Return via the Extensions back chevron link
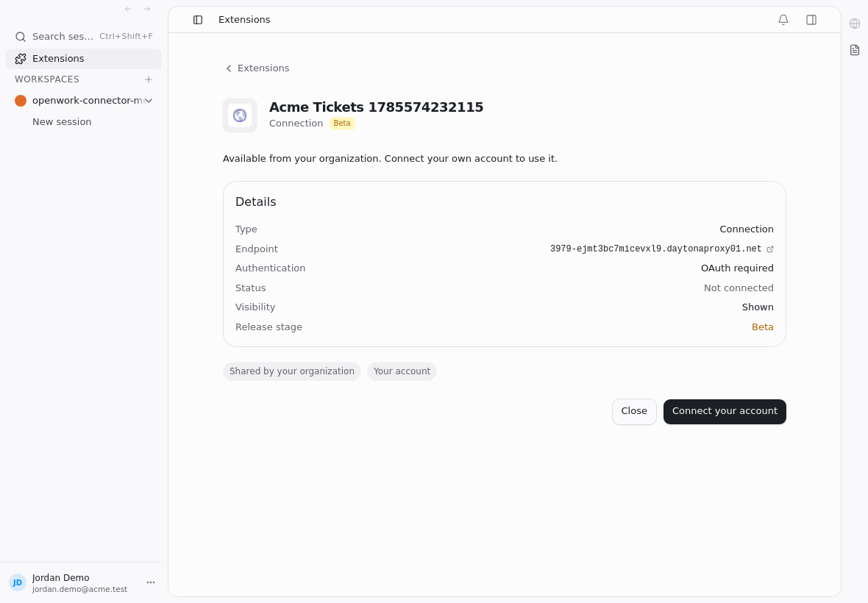The height and width of the screenshot is (603, 868). pos(257,68)
